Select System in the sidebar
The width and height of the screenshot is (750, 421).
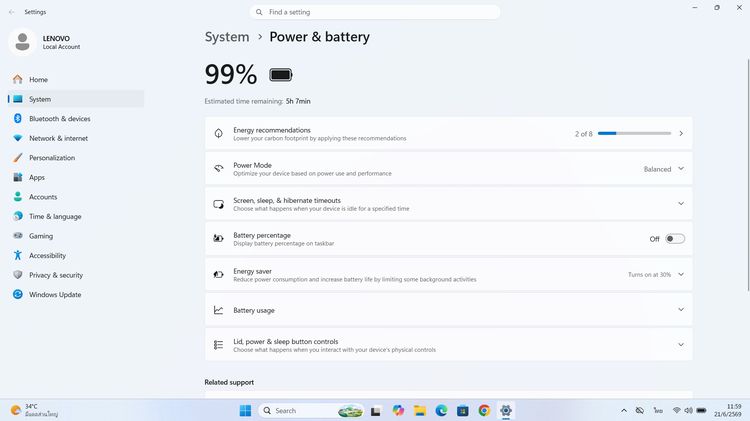(76, 99)
